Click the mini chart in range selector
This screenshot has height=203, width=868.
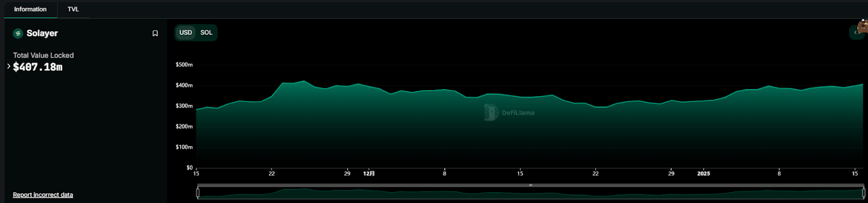click(531, 193)
